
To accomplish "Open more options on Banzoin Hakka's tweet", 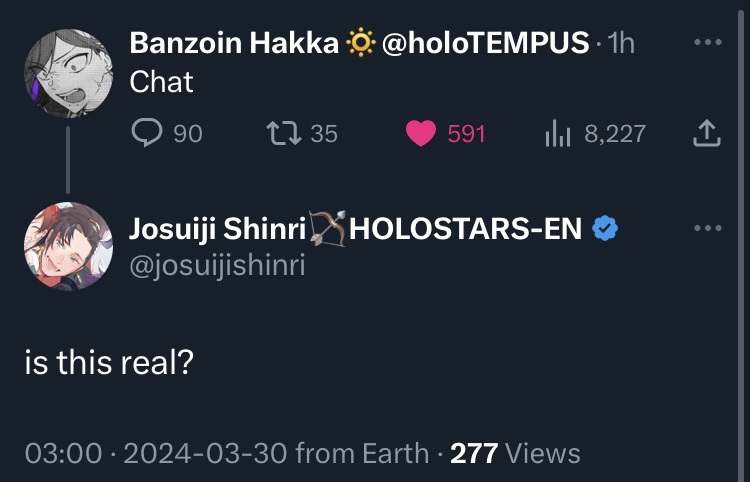I will pos(707,43).
